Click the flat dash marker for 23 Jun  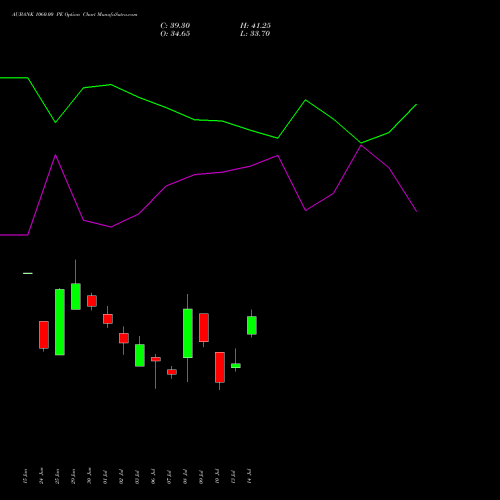[x=28, y=273]
